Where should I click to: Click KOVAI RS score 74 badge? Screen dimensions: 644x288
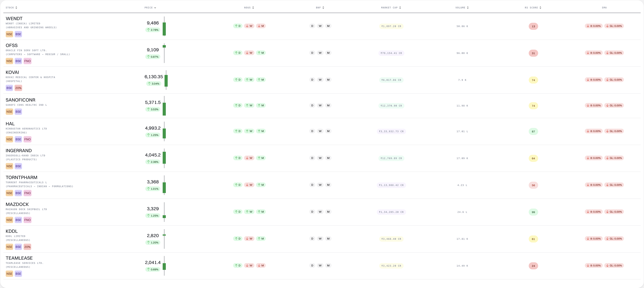coord(533,80)
